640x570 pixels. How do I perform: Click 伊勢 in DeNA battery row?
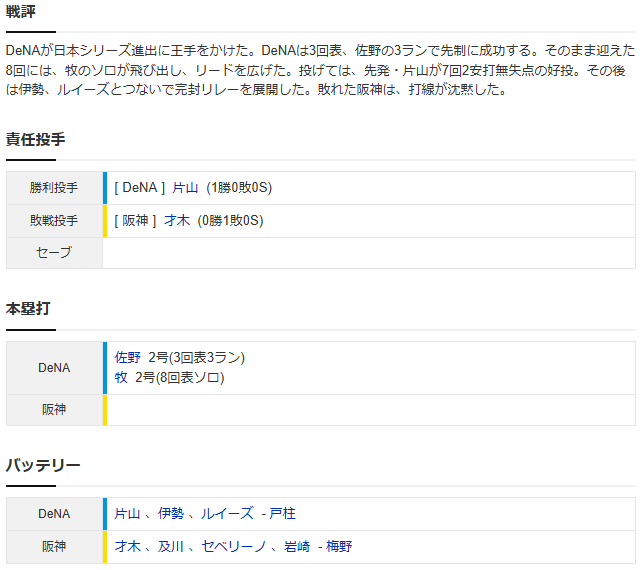[171, 514]
